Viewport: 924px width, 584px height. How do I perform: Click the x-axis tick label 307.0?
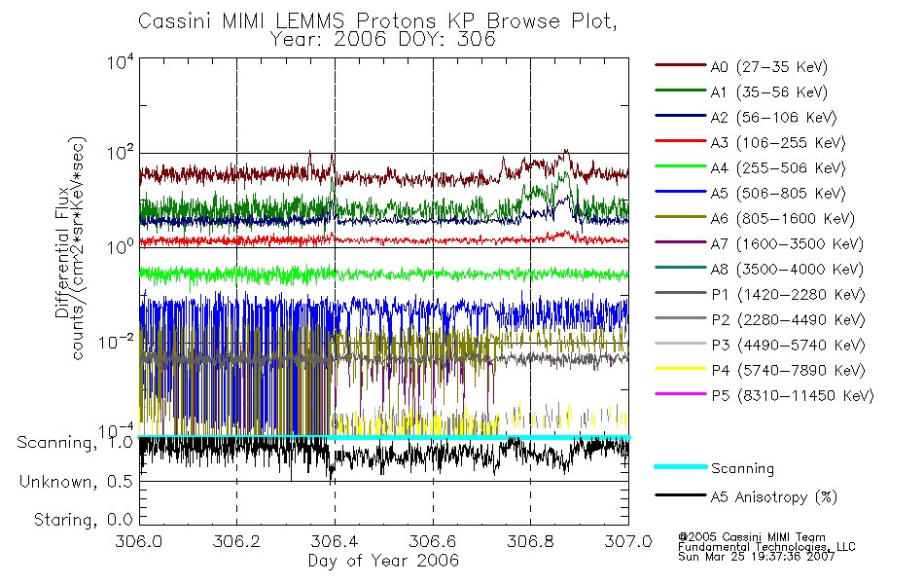point(628,541)
